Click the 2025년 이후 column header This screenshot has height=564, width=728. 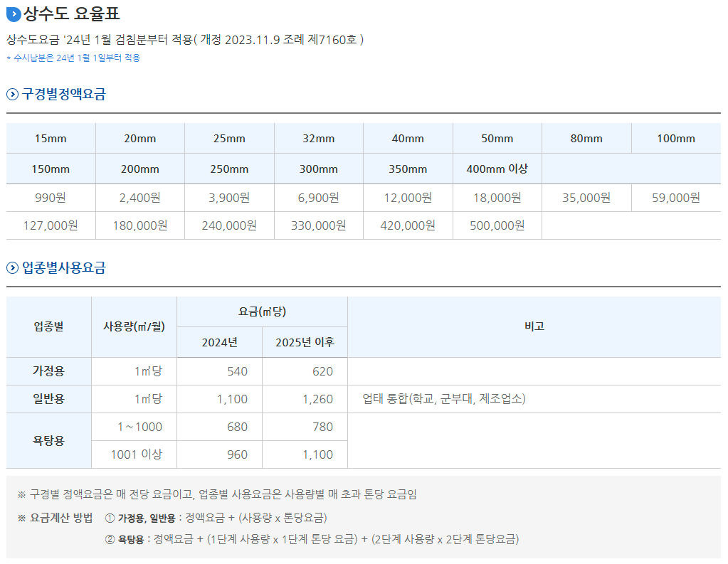coord(305,341)
